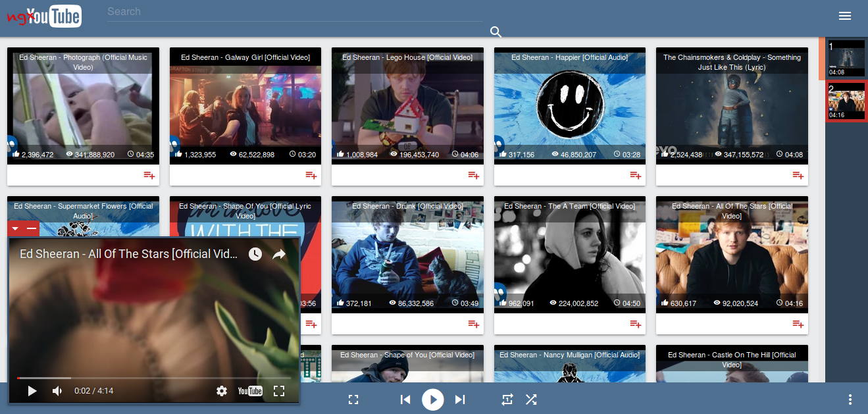Open embedded player settings gear
The width and height of the screenshot is (868, 414).
coord(222,391)
